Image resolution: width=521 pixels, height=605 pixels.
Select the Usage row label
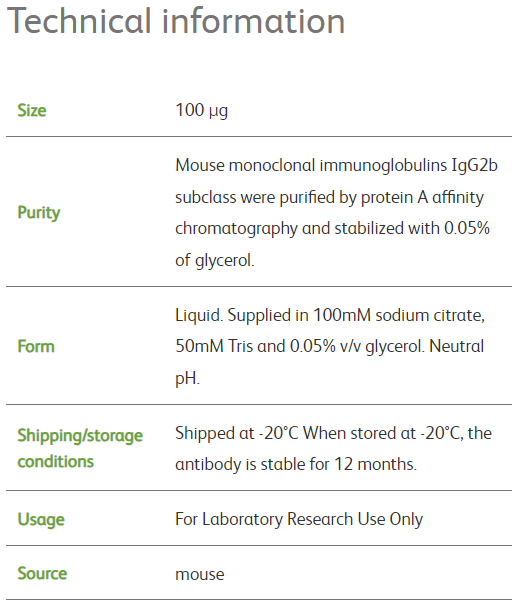click(x=41, y=519)
